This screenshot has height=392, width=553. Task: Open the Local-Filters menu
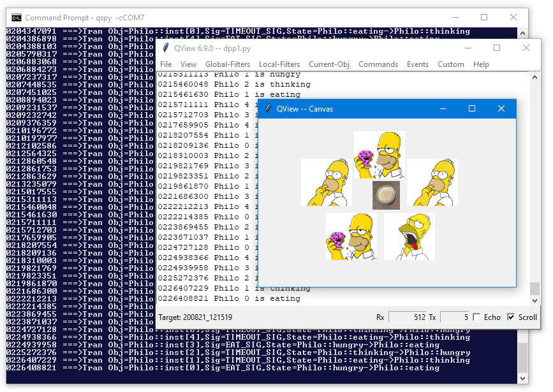click(x=279, y=64)
